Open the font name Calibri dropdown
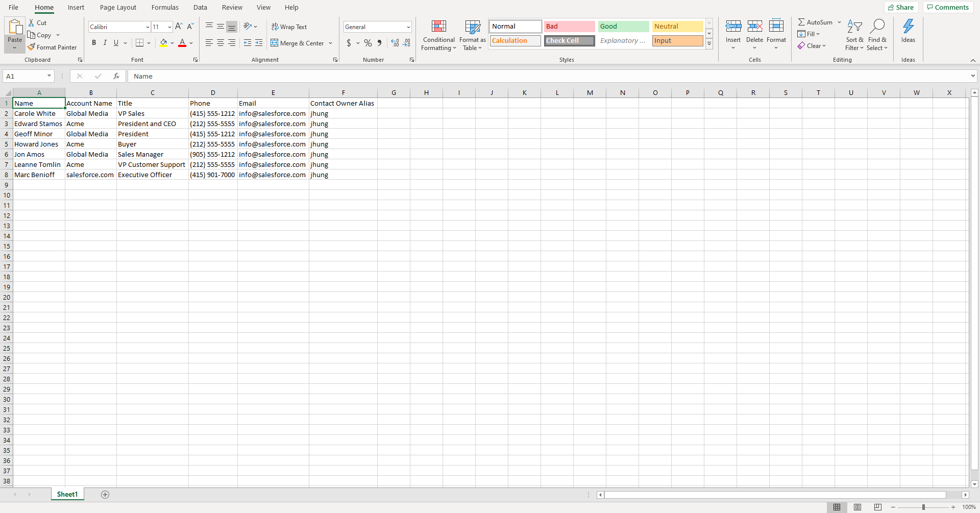980x513 pixels. click(148, 27)
